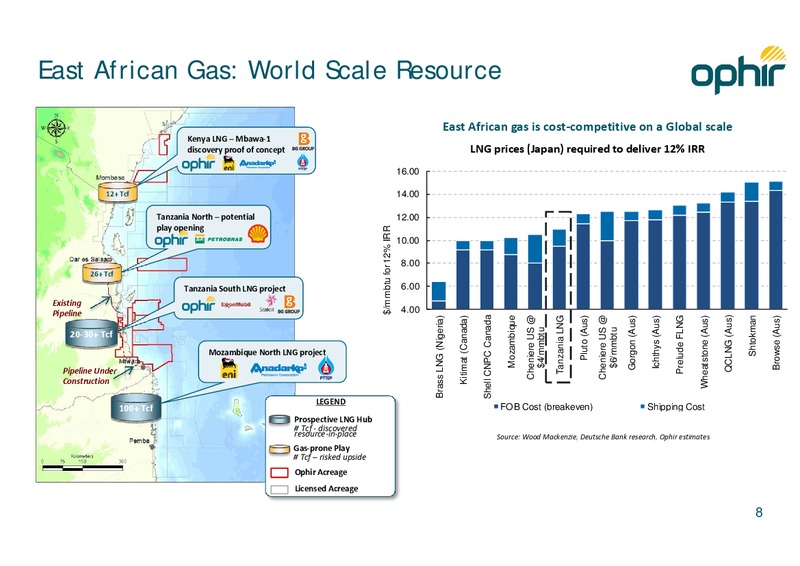
Task: Click the 'Existing Pipeline' map annotation
Action: tap(67, 308)
